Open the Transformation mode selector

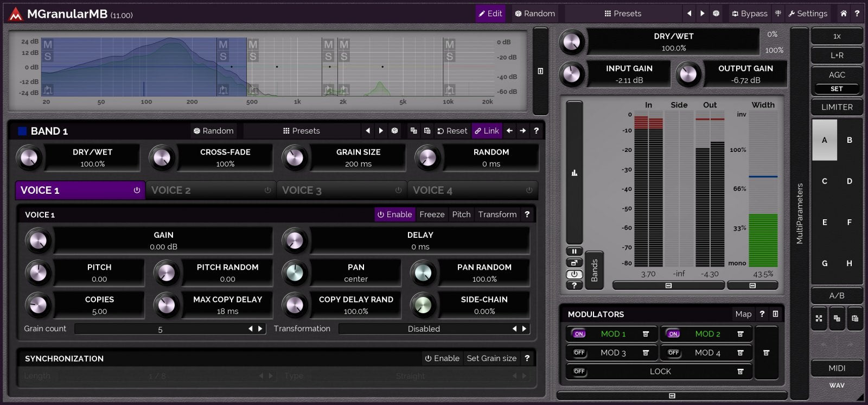(424, 329)
